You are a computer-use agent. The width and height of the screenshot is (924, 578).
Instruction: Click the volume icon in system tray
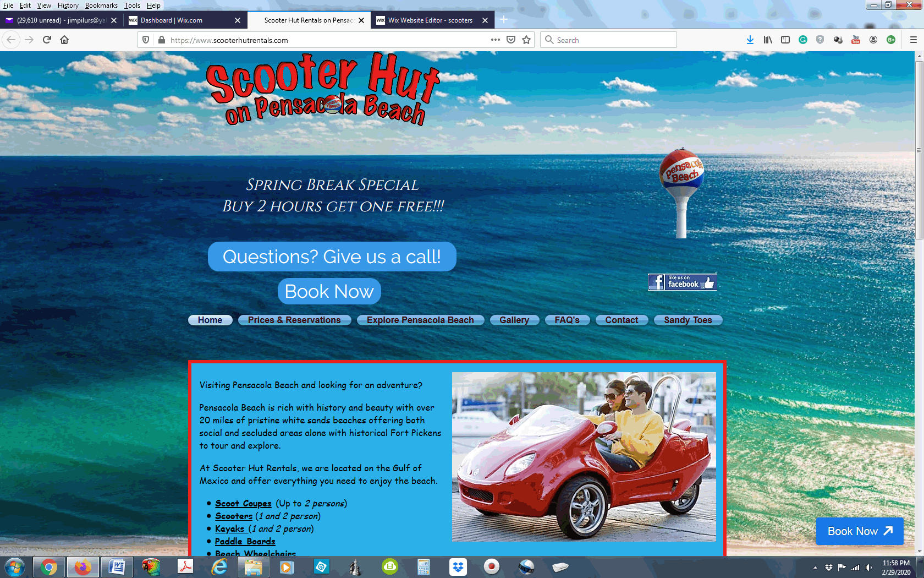(868, 568)
